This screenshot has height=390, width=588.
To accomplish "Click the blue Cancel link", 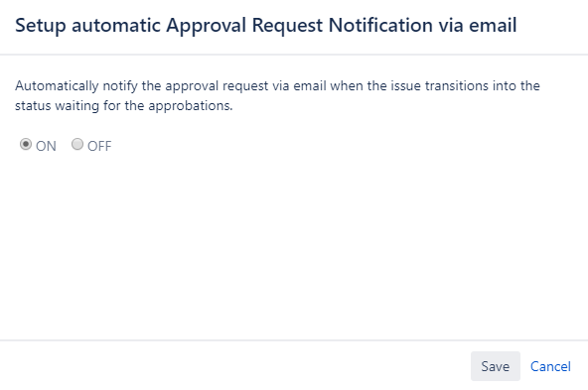I will pos(550,366).
